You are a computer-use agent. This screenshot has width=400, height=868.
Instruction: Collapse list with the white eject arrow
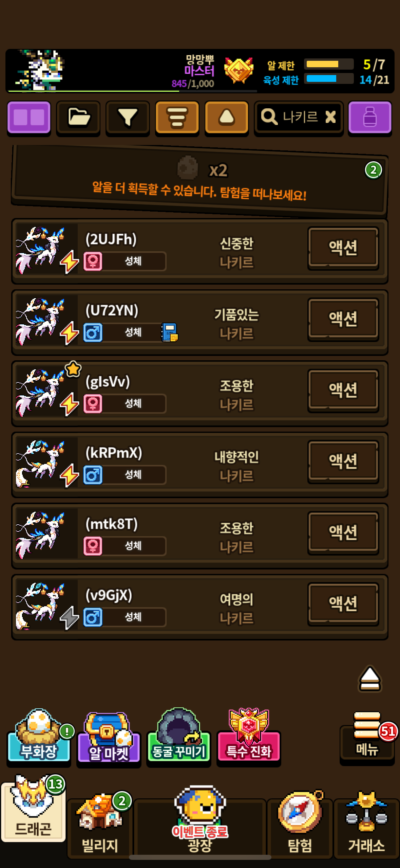click(370, 679)
